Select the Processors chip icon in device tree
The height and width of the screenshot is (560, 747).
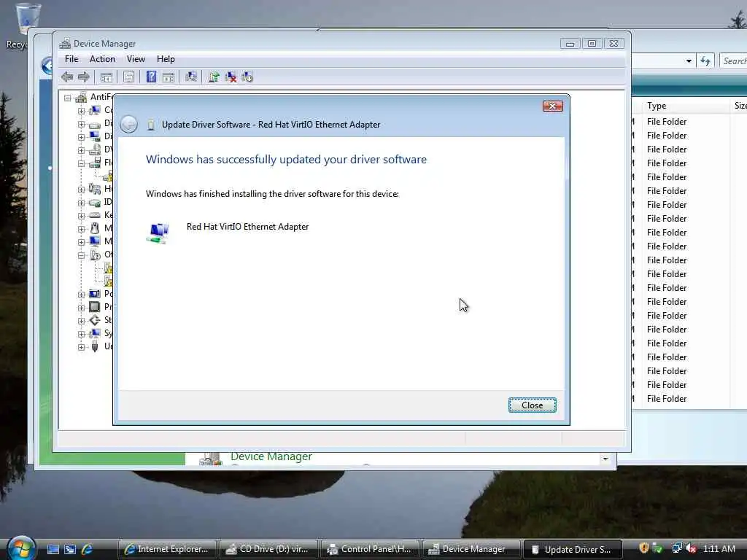[95, 307]
